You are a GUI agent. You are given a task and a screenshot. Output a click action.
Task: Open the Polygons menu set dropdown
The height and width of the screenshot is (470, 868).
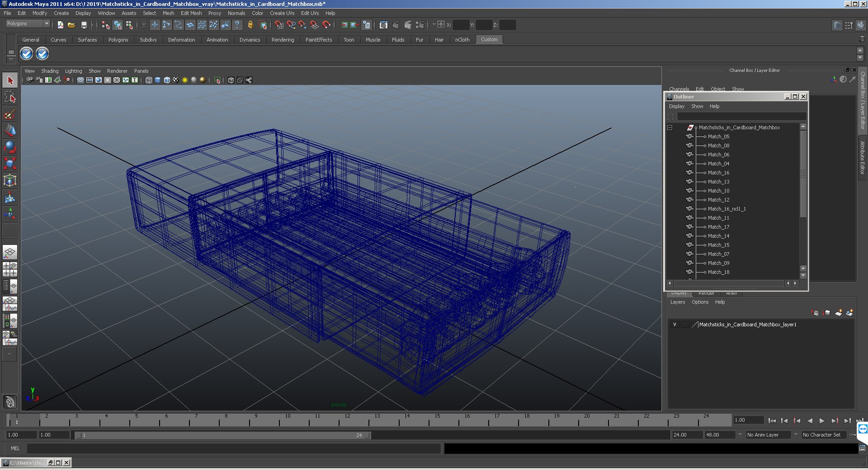pyautogui.click(x=27, y=23)
